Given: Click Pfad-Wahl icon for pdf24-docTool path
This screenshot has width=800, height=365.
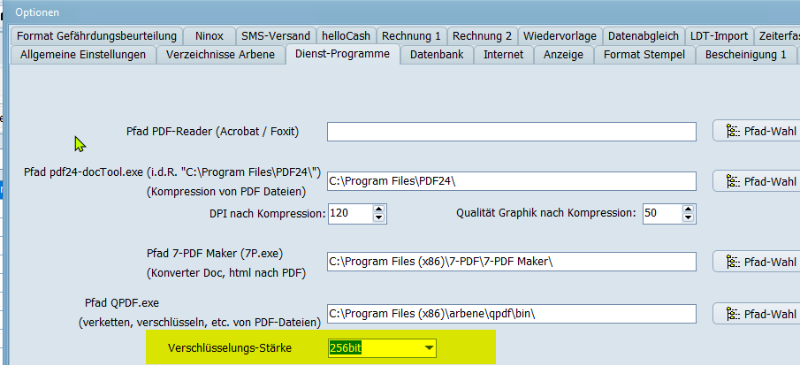Looking at the screenshot, I should pos(732,181).
